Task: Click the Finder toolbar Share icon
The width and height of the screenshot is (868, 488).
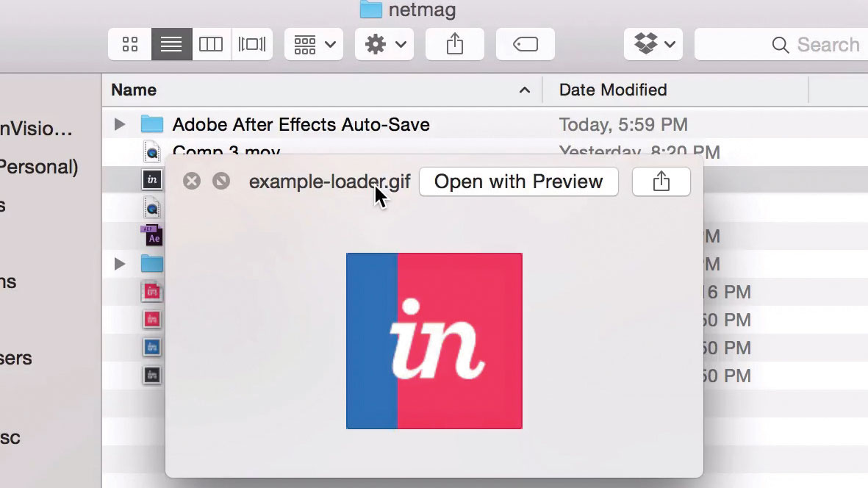Action: click(x=454, y=44)
